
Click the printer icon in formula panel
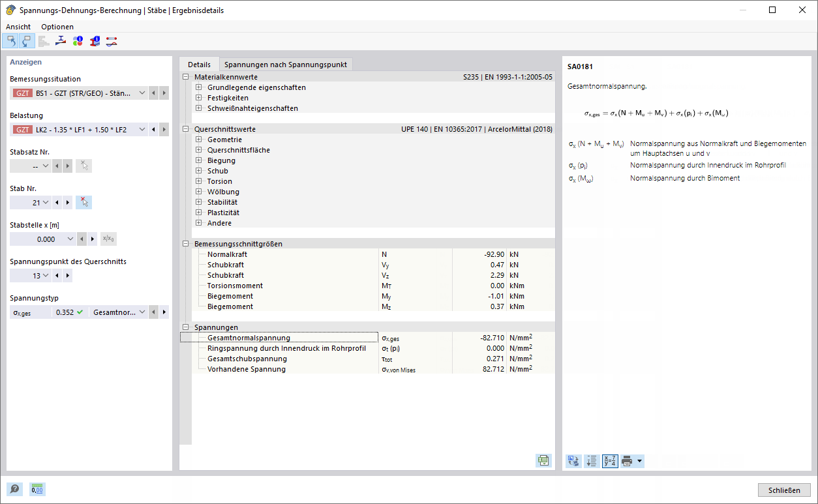[628, 461]
